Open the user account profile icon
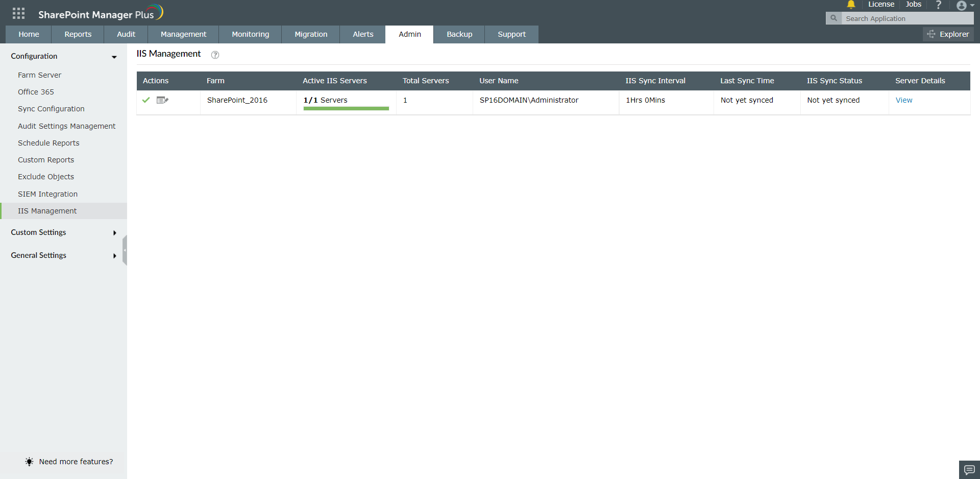The image size is (980, 479). pyautogui.click(x=963, y=6)
